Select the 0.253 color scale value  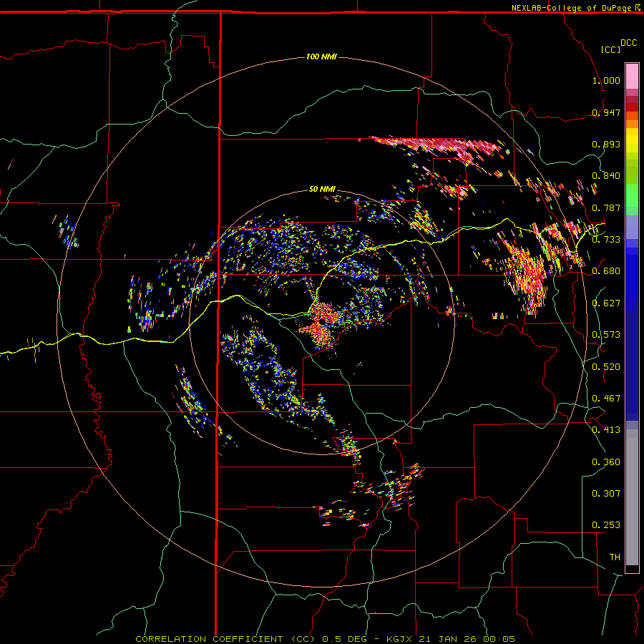point(606,525)
